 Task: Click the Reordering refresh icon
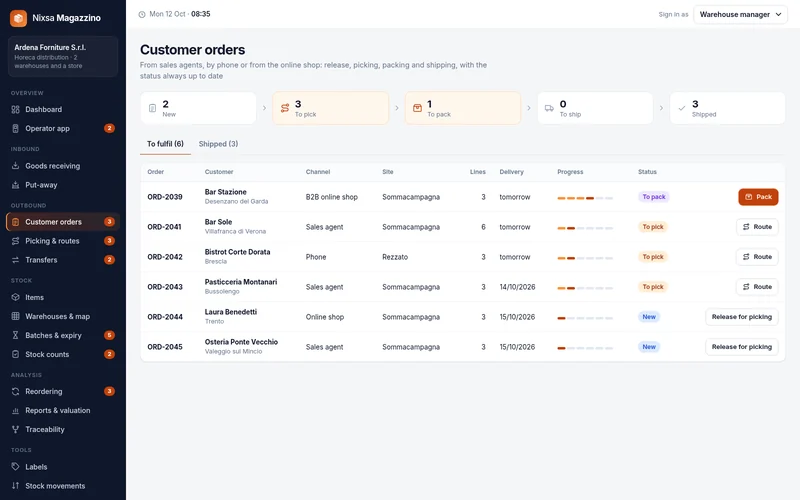click(x=15, y=391)
